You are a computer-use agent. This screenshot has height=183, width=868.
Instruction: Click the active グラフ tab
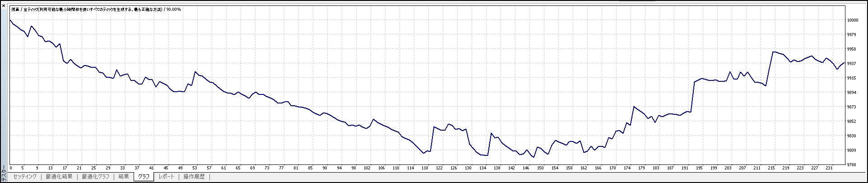click(144, 177)
